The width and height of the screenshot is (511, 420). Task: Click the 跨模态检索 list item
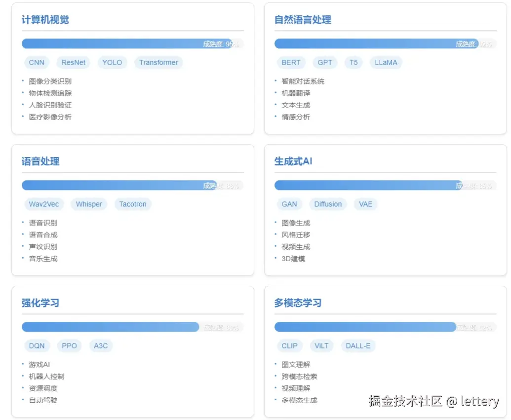click(299, 377)
